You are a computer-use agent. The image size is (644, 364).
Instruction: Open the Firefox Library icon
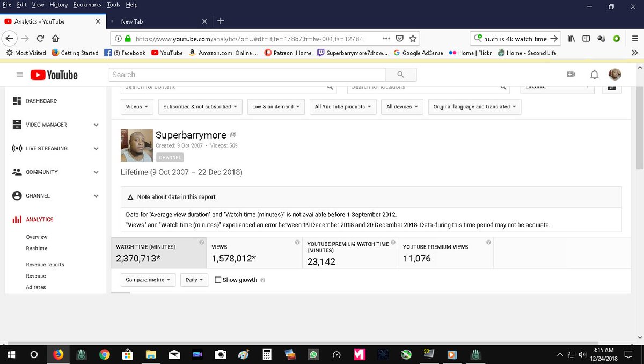click(x=572, y=39)
